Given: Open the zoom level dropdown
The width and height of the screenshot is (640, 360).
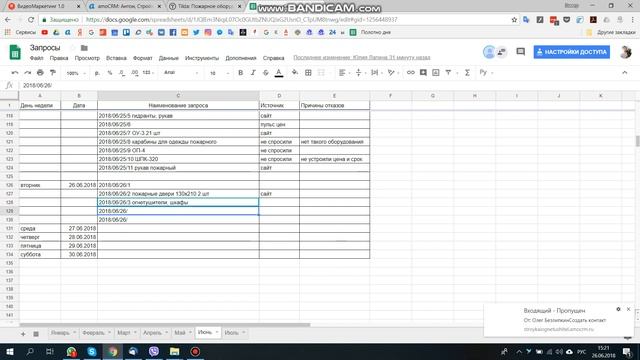Looking at the screenshot, I should click(76, 73).
